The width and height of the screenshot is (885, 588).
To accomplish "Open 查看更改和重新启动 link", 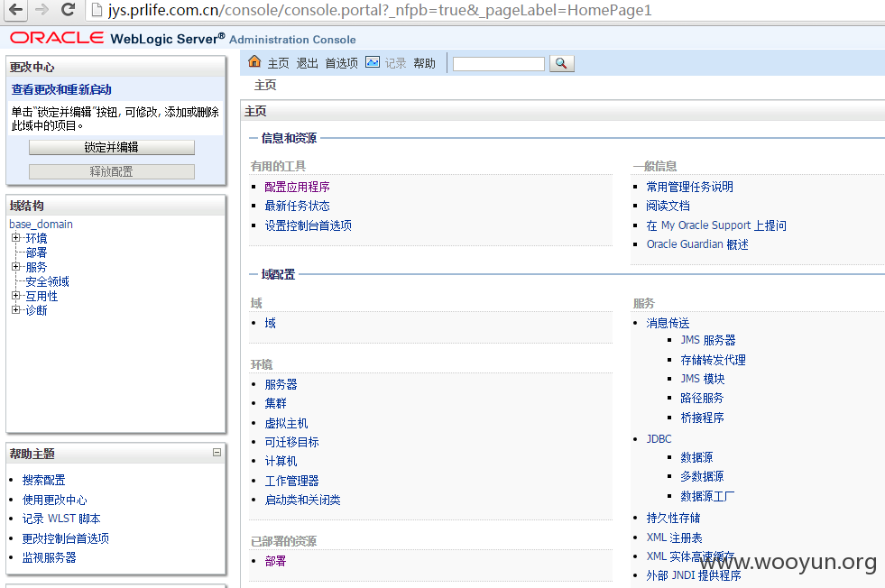I will [61, 89].
